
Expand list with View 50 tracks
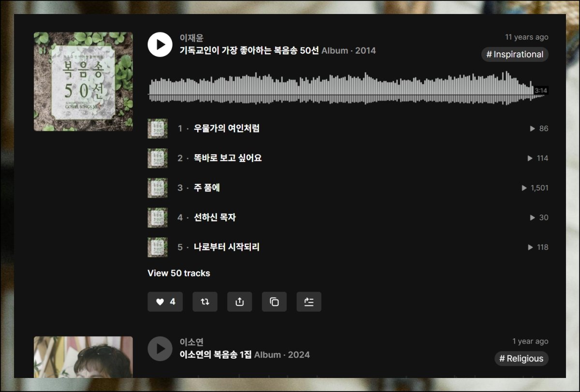tap(179, 273)
